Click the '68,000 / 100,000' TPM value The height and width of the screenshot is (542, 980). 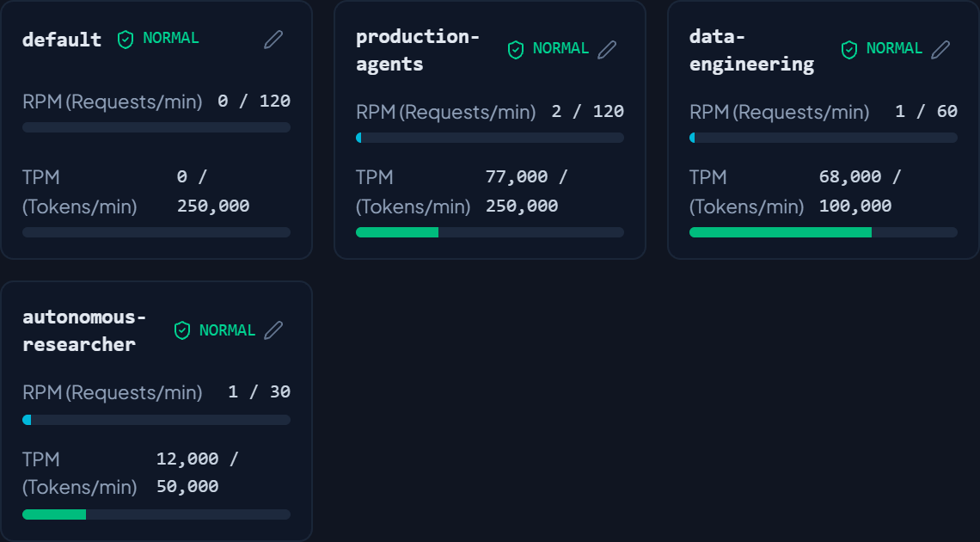click(860, 191)
